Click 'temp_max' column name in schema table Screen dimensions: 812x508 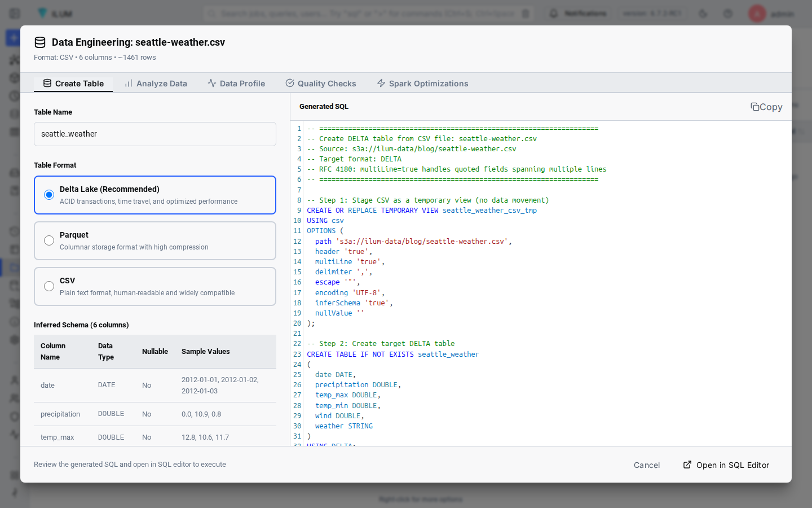[x=57, y=437]
